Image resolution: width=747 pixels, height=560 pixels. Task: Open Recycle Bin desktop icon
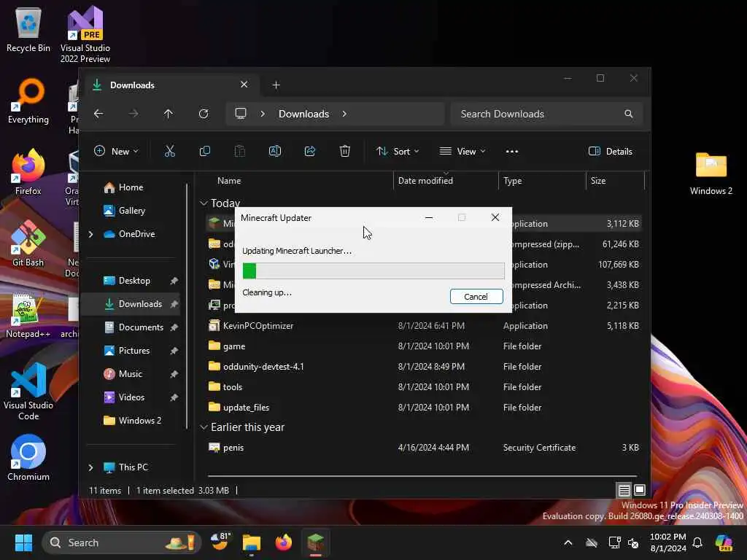coord(28,30)
